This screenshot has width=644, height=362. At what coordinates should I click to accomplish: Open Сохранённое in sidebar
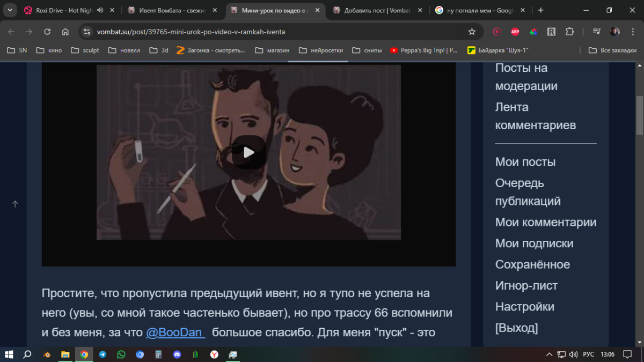(533, 264)
